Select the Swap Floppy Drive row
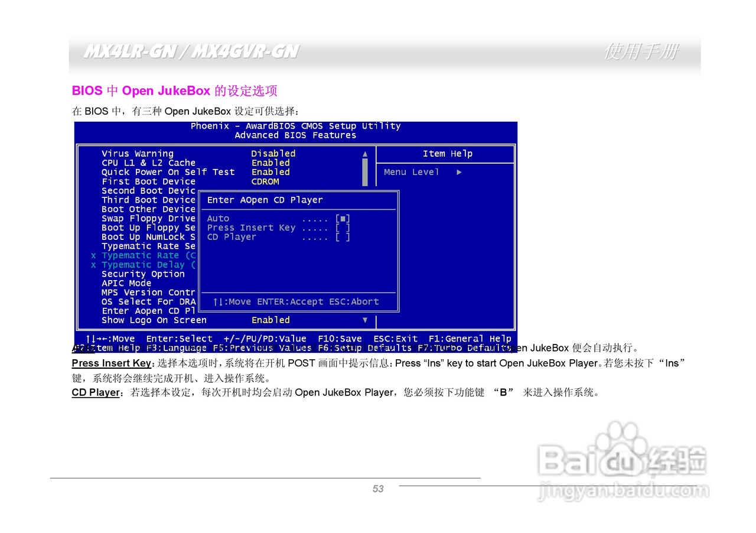756x533 pixels. [148, 219]
